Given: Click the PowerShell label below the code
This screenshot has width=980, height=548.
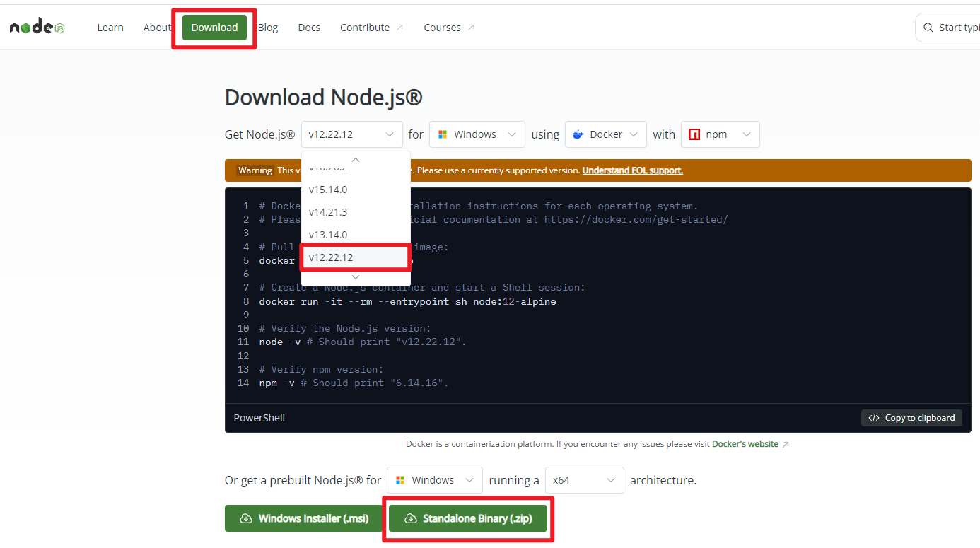Looking at the screenshot, I should click(259, 418).
